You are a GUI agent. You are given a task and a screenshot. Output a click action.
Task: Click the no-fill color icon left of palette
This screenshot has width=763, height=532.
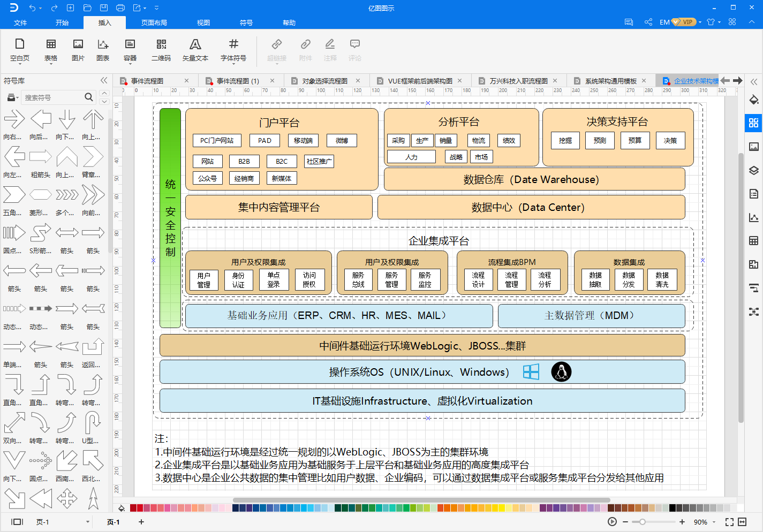point(122,508)
